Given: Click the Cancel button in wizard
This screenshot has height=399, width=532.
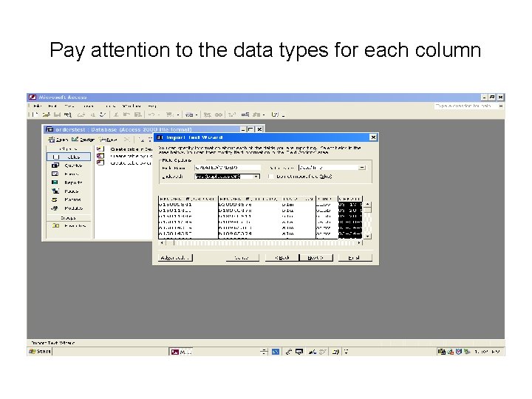Looking at the screenshot, I should point(242,258).
